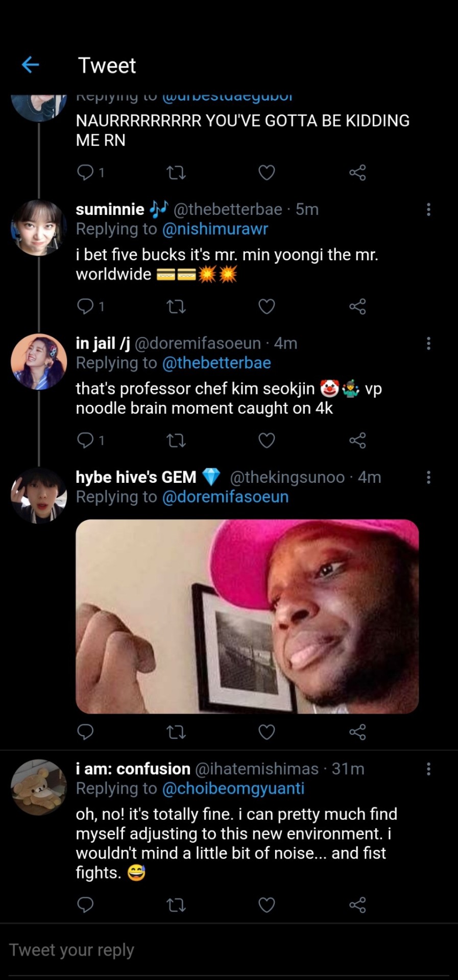Like suminnie's five bucks tweet
This screenshot has width=458, height=980.
click(267, 306)
